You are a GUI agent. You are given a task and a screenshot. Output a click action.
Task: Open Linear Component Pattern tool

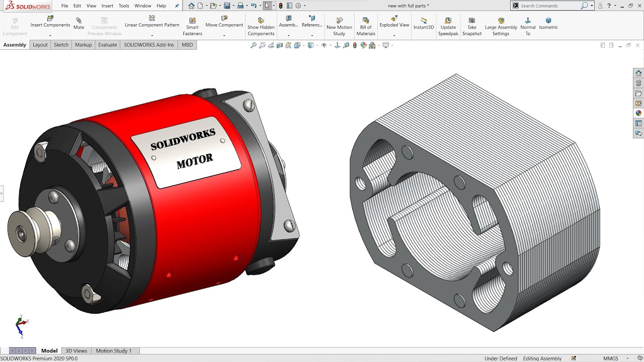(x=152, y=22)
